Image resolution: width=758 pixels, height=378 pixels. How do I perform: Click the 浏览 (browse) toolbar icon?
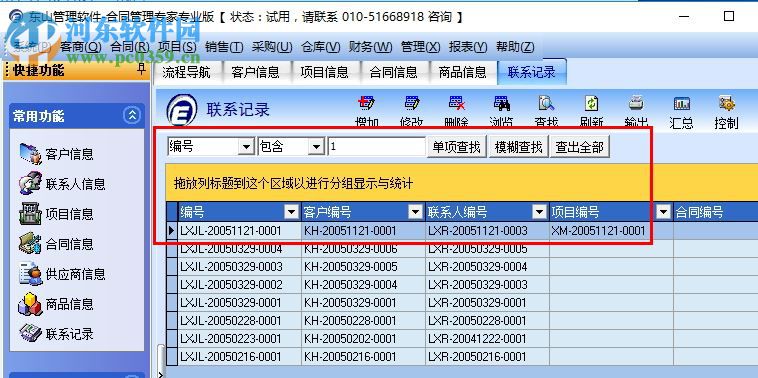pyautogui.click(x=501, y=103)
